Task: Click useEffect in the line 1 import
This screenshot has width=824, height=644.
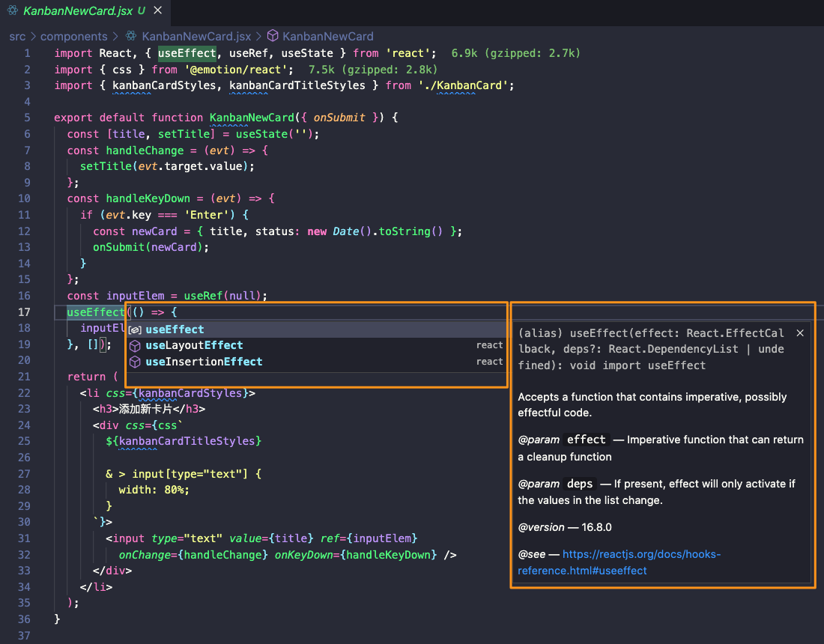Action: pos(187,53)
